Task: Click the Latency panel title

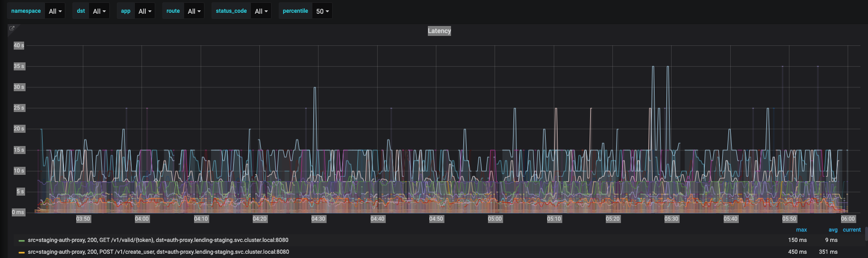Action: click(x=439, y=31)
